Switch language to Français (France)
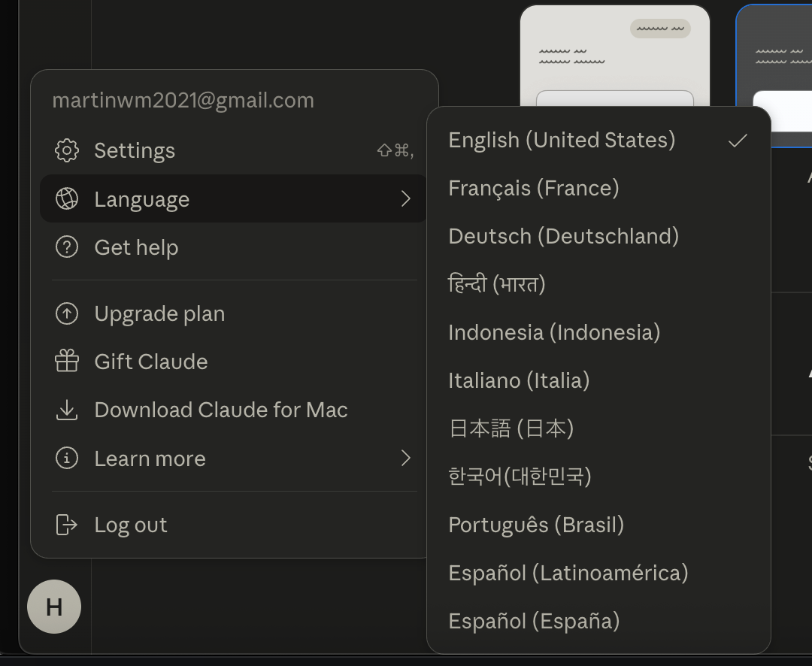The height and width of the screenshot is (666, 812). point(598,188)
